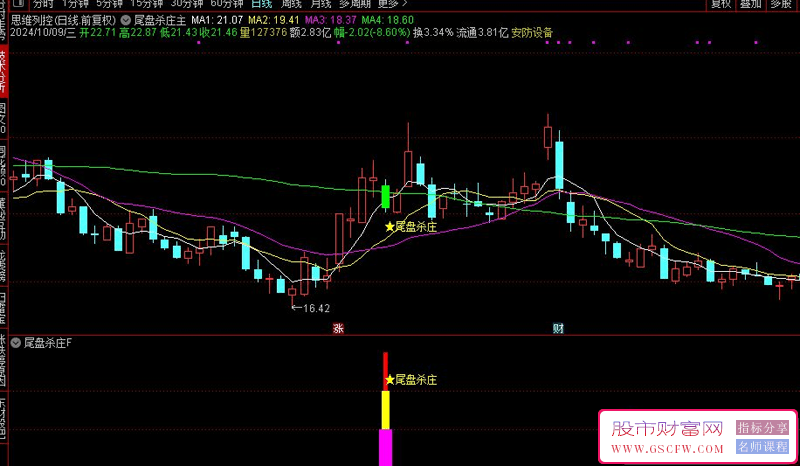
Task: Switch to the 周线 period tab
Action: (291, 4)
